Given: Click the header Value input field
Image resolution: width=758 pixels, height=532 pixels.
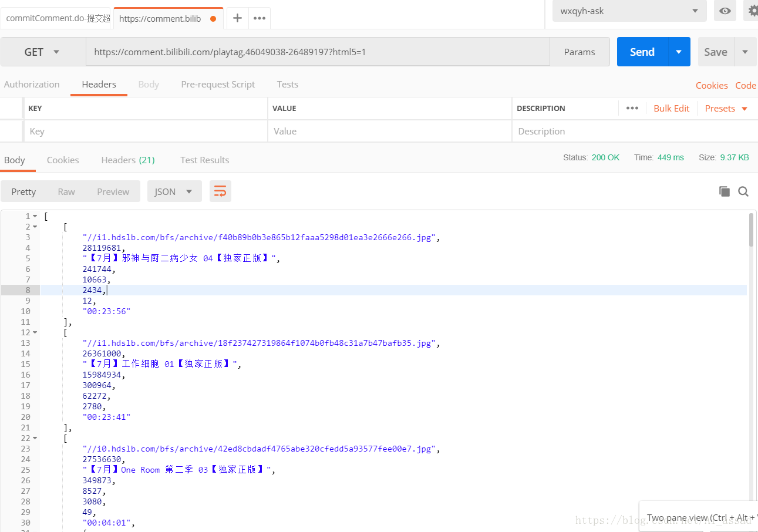Looking at the screenshot, I should (390, 131).
